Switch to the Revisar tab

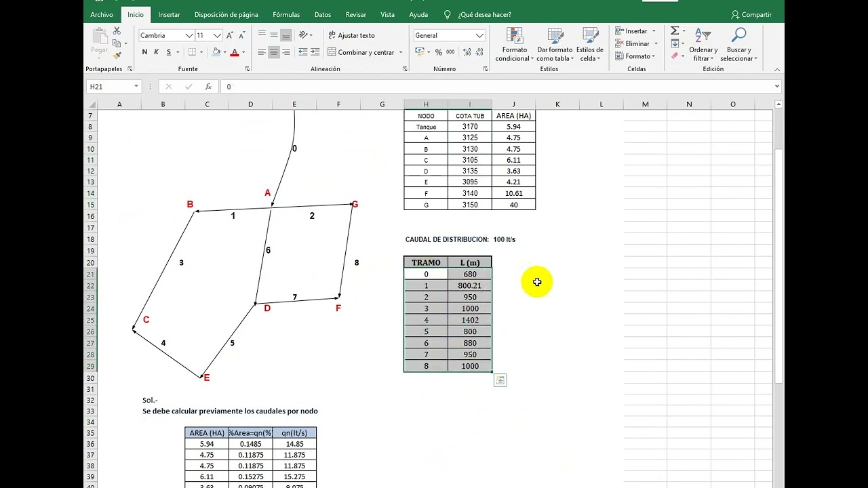coord(355,14)
